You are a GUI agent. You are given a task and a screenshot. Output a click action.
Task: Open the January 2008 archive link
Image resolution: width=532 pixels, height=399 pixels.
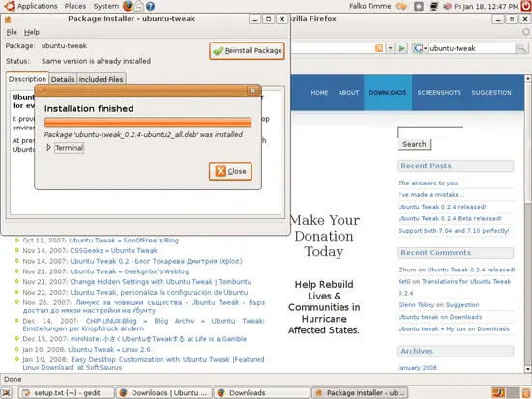(x=417, y=368)
